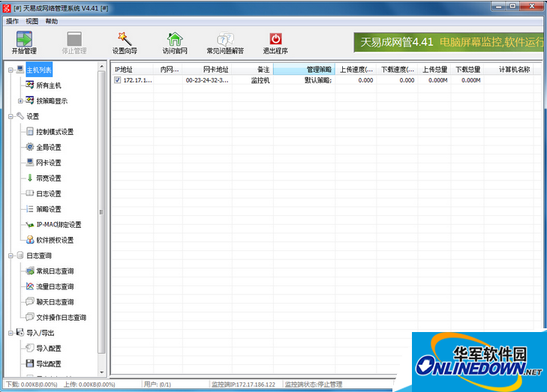Screen dimensions: 547x392
Task: Click the 访问官网 home icon
Action: (x=175, y=39)
